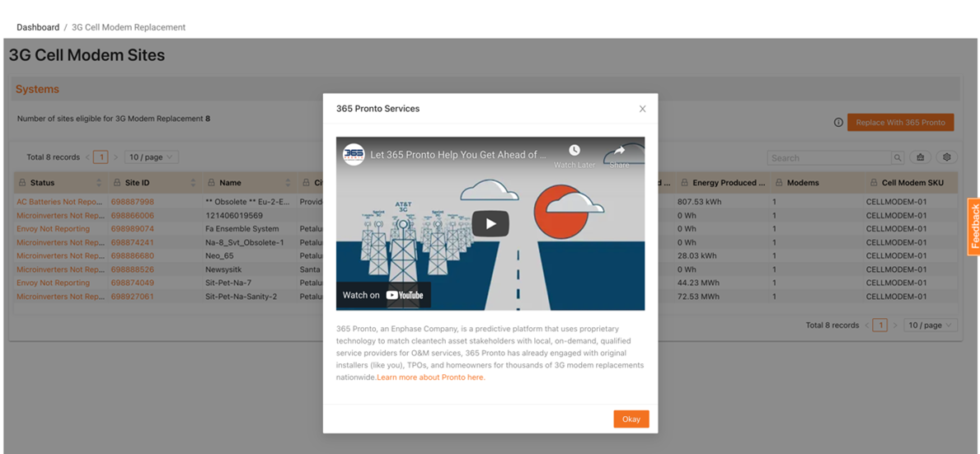Click the Systems section heading

[x=37, y=89]
